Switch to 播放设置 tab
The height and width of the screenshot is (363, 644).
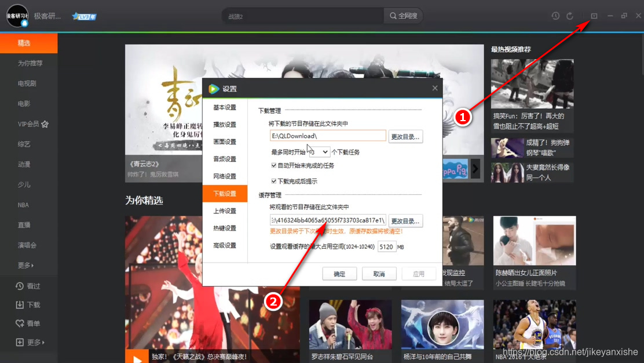[x=225, y=125]
